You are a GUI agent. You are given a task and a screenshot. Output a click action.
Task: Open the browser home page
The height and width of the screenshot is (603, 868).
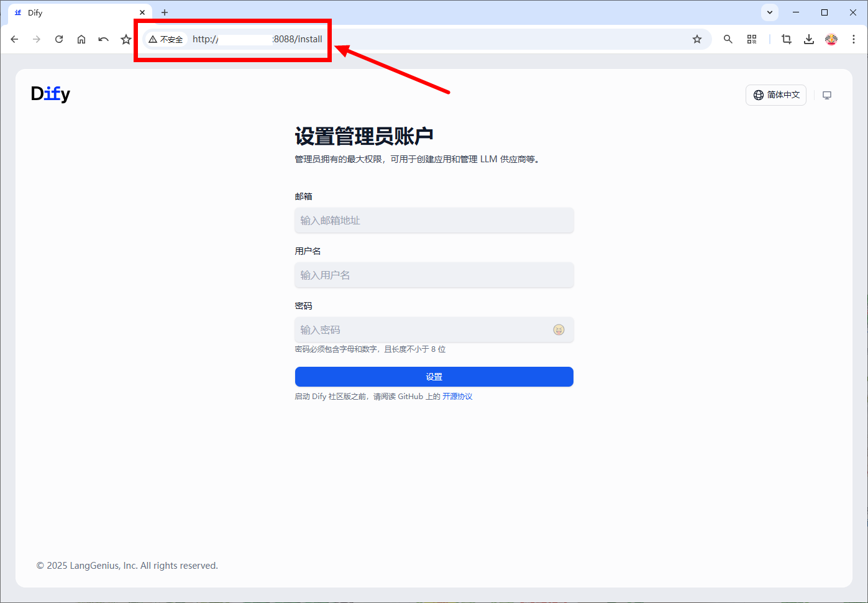point(81,39)
